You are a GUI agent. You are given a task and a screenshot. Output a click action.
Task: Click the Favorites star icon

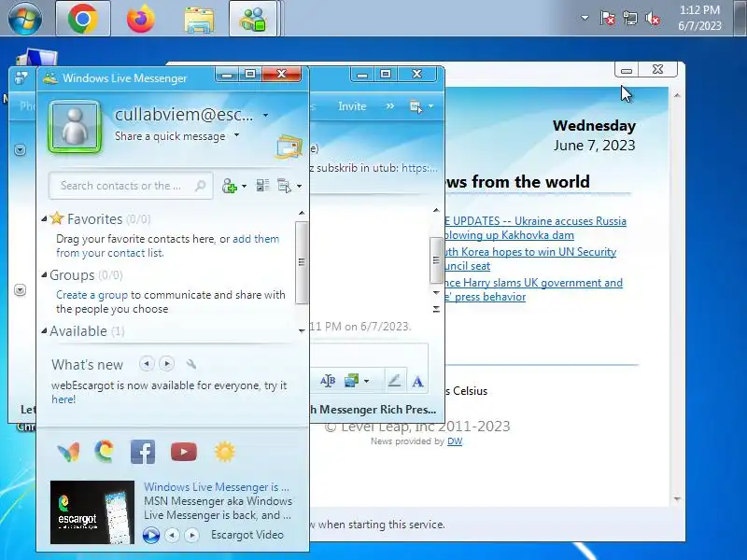57,218
